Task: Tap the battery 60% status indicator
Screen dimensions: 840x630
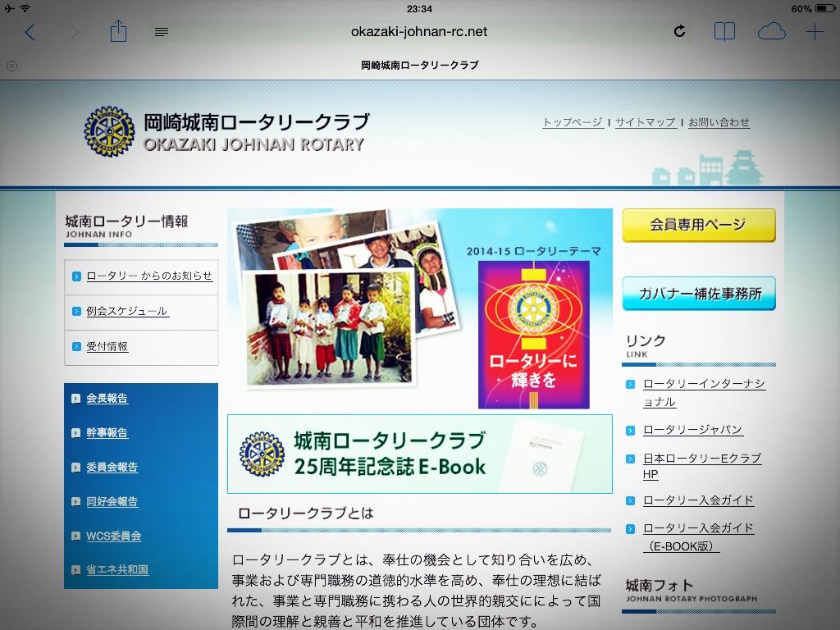Action: click(813, 8)
